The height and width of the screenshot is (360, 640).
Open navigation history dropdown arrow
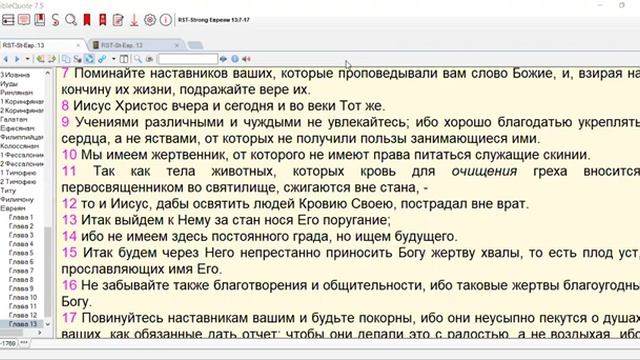click(x=27, y=59)
